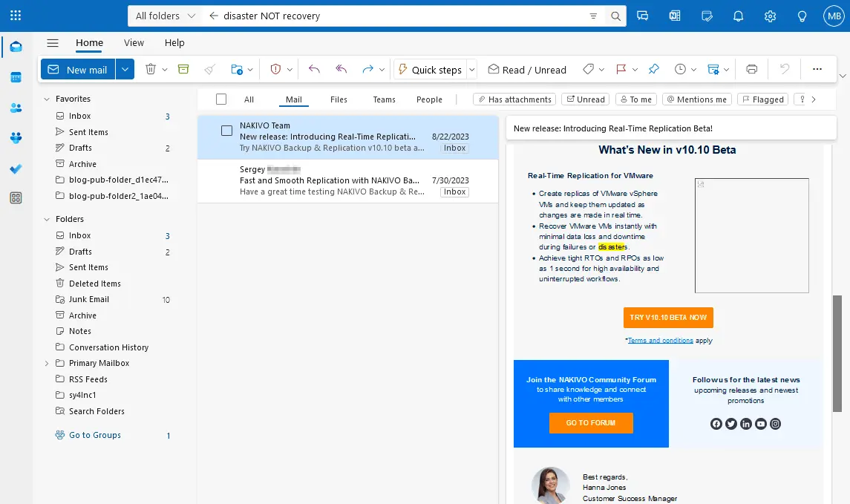Open search filters icon
The height and width of the screenshot is (504, 850).
click(x=593, y=16)
